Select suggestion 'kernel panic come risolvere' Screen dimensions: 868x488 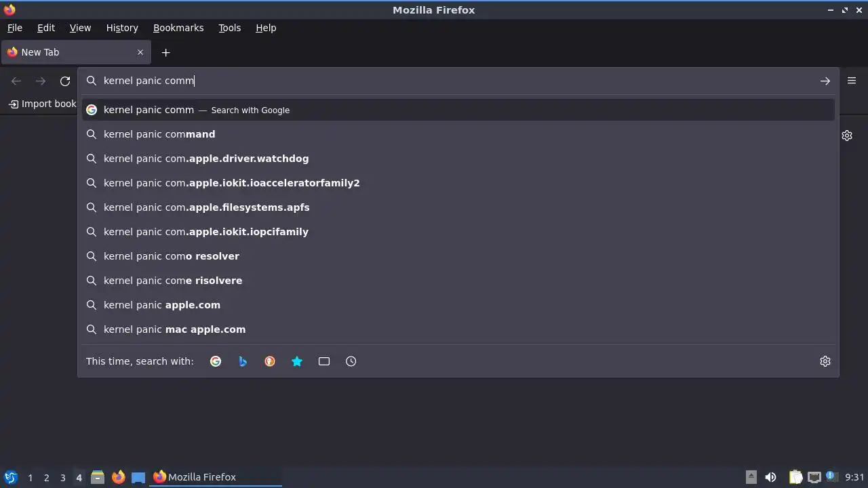(x=458, y=281)
